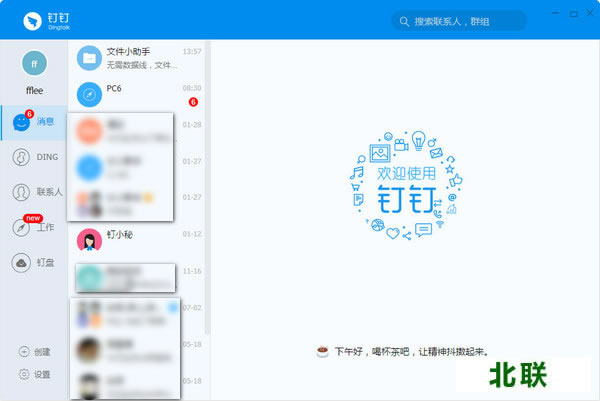Viewport: 600px width, 401px height.
Task: Click the red unread badge on PC6
Action: tap(193, 101)
